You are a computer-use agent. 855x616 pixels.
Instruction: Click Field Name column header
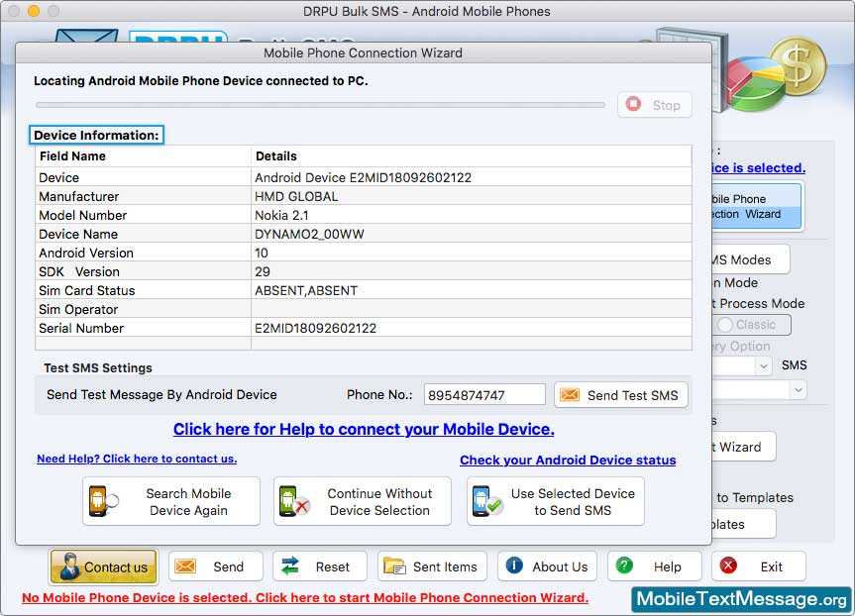click(143, 155)
